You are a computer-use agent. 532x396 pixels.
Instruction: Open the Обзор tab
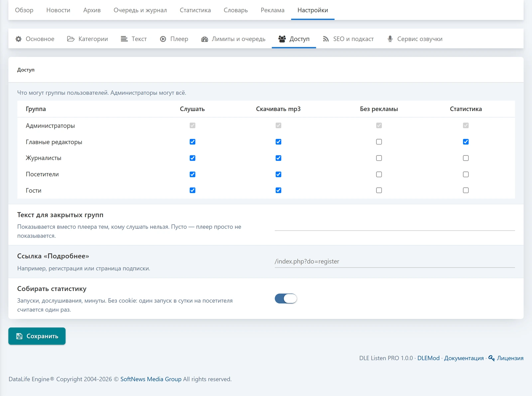pos(24,10)
